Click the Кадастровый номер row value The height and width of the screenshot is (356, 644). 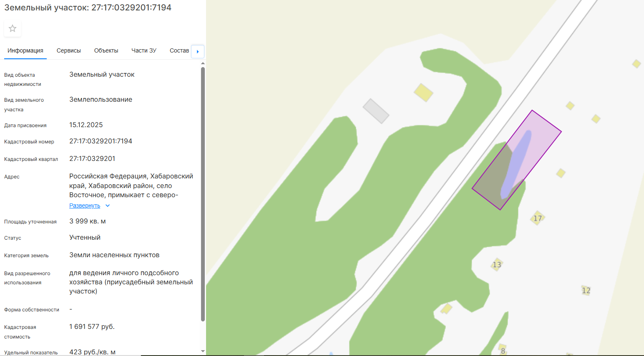click(x=101, y=141)
